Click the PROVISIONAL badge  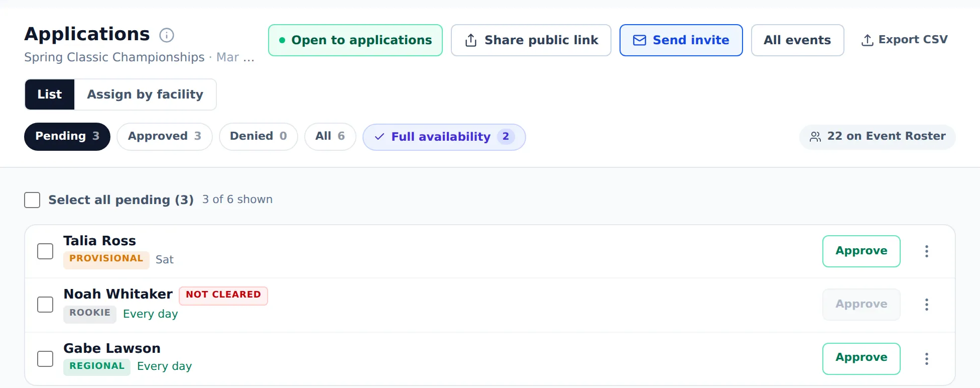(106, 259)
